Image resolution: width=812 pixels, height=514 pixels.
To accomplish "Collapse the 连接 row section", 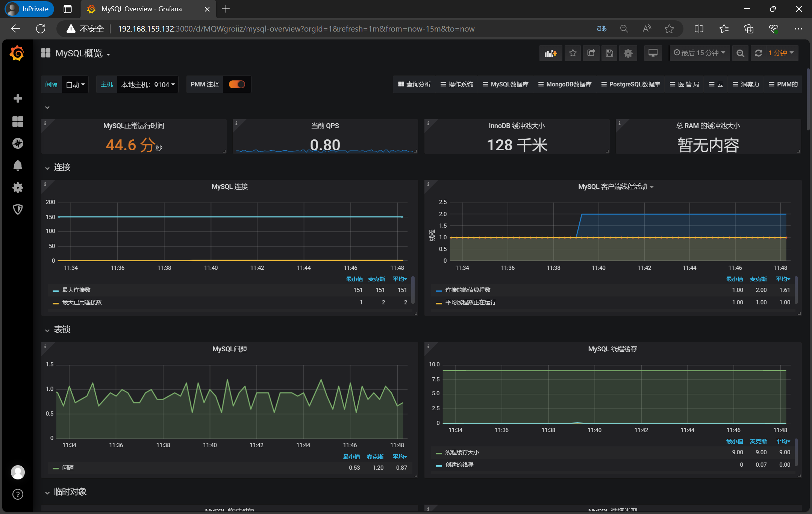I will (x=62, y=167).
